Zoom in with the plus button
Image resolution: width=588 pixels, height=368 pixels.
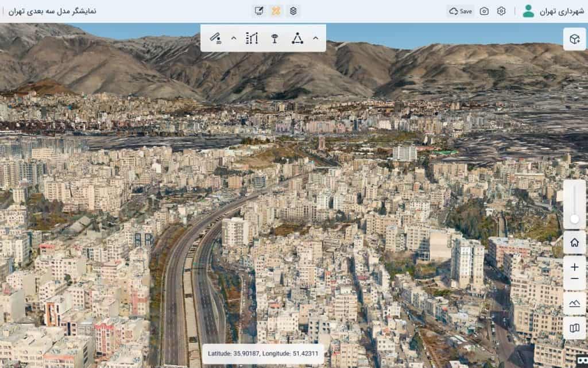[x=575, y=267]
